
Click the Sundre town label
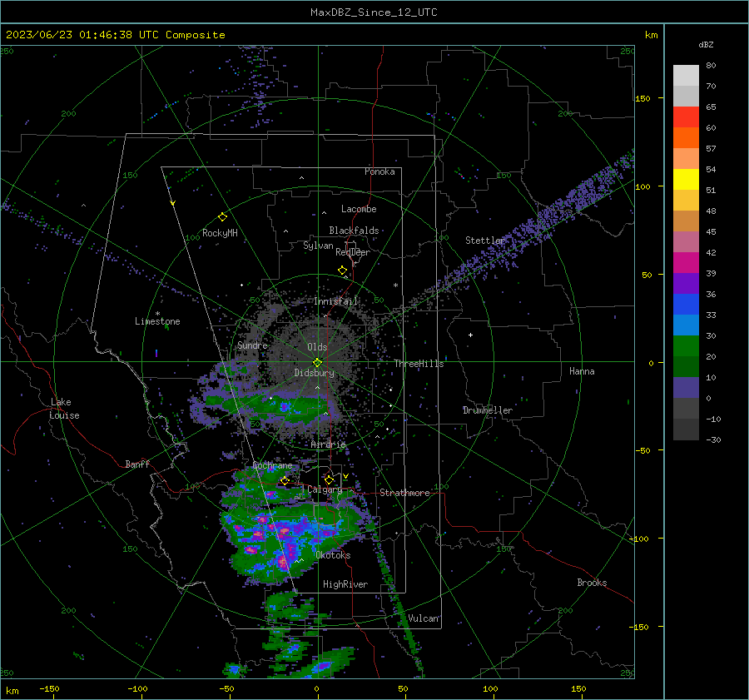[252, 345]
